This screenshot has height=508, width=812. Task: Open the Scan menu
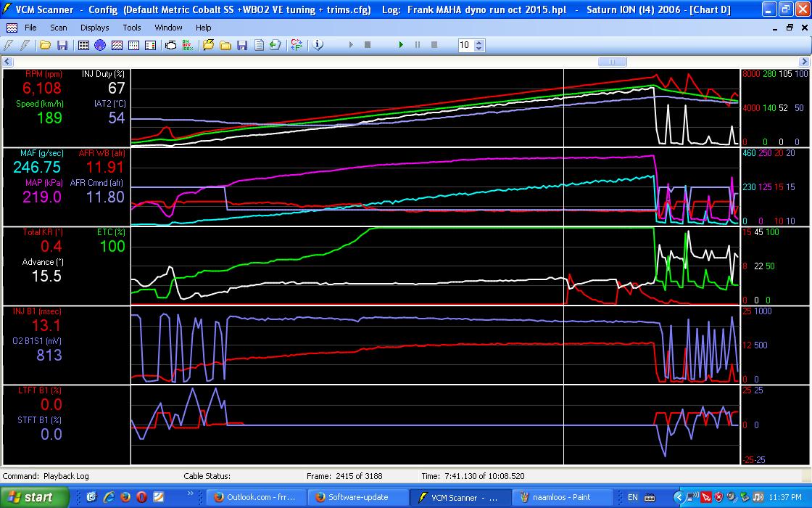coord(59,28)
